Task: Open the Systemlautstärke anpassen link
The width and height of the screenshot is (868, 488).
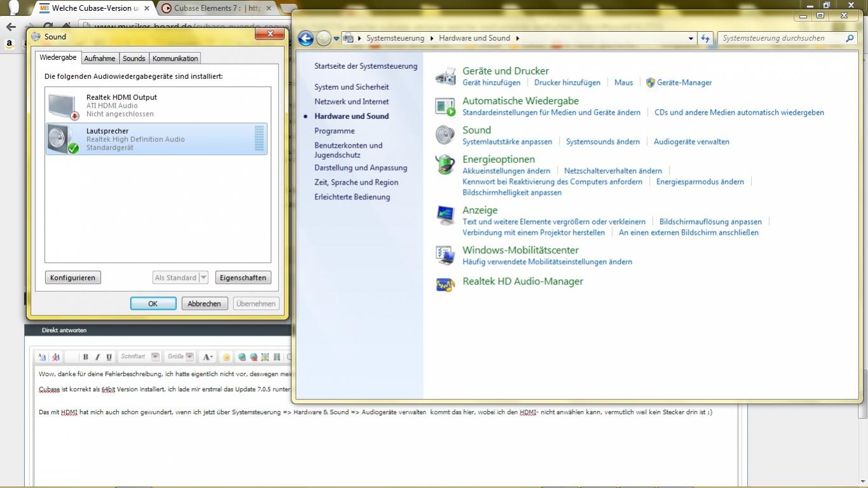Action: click(x=507, y=142)
